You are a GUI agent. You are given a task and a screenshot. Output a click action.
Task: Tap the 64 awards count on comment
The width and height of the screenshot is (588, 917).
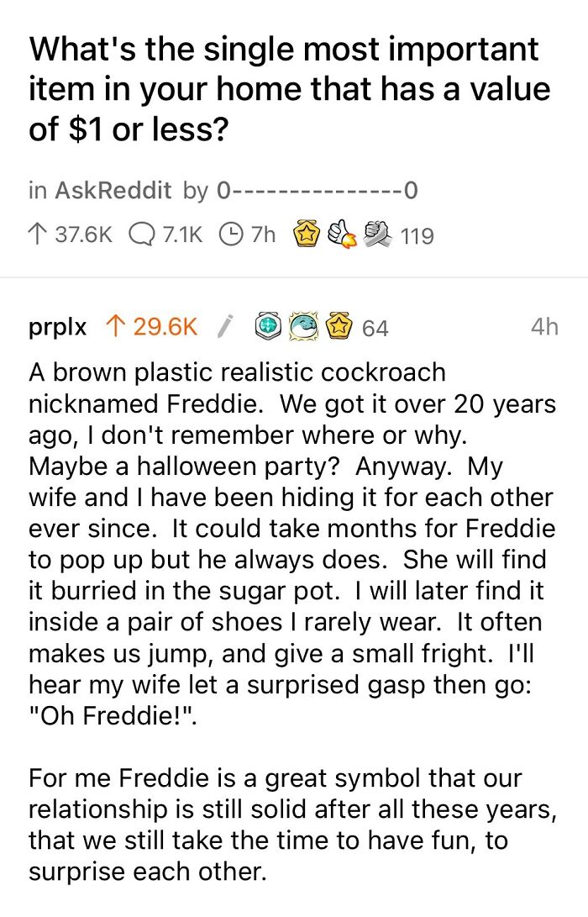coord(375,328)
